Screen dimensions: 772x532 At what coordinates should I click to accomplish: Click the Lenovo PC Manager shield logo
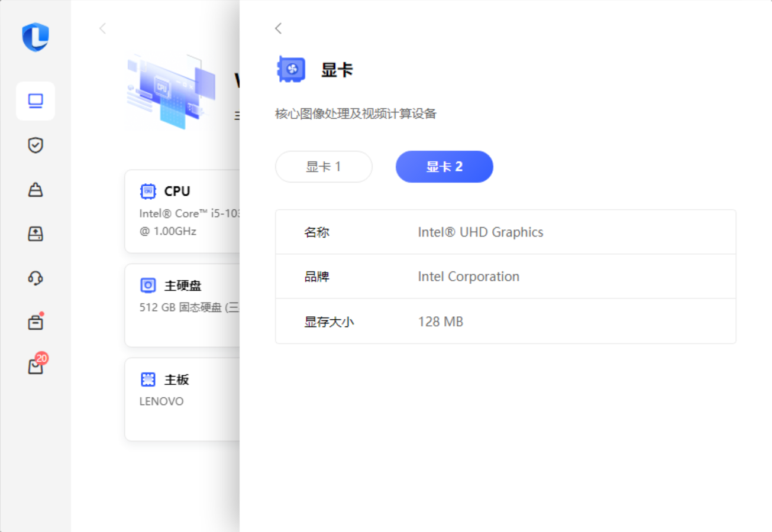(35, 37)
